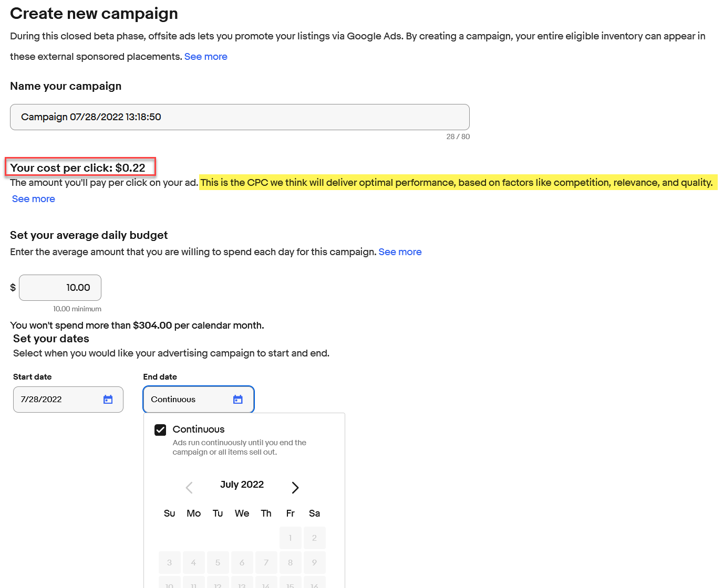This screenshot has width=723, height=588.
Task: Go to previous month arrow
Action: (x=189, y=488)
